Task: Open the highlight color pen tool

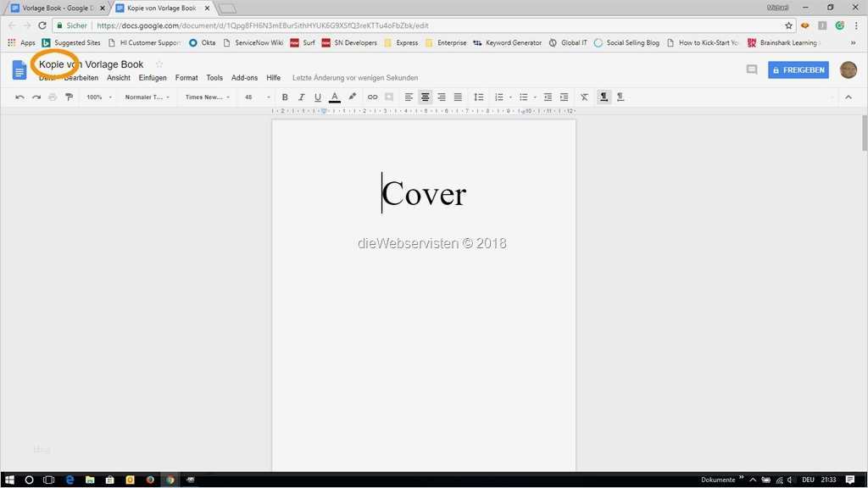Action: pyautogui.click(x=352, y=97)
